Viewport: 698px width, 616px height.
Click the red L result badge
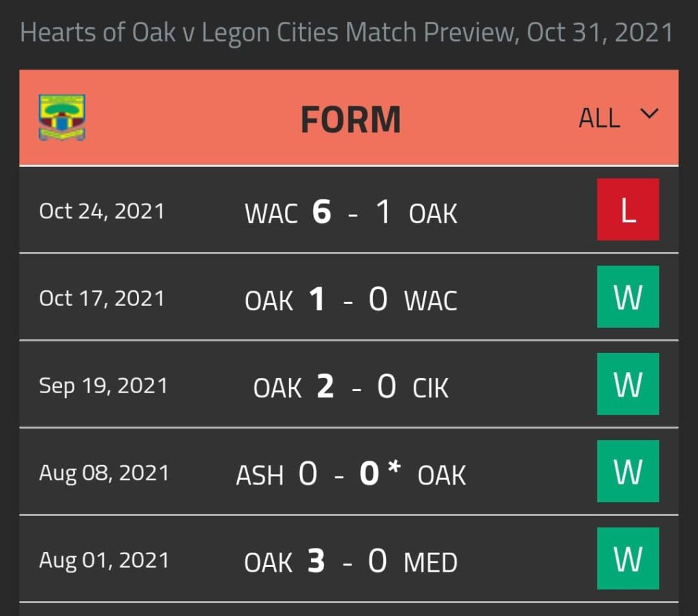pyautogui.click(x=628, y=210)
